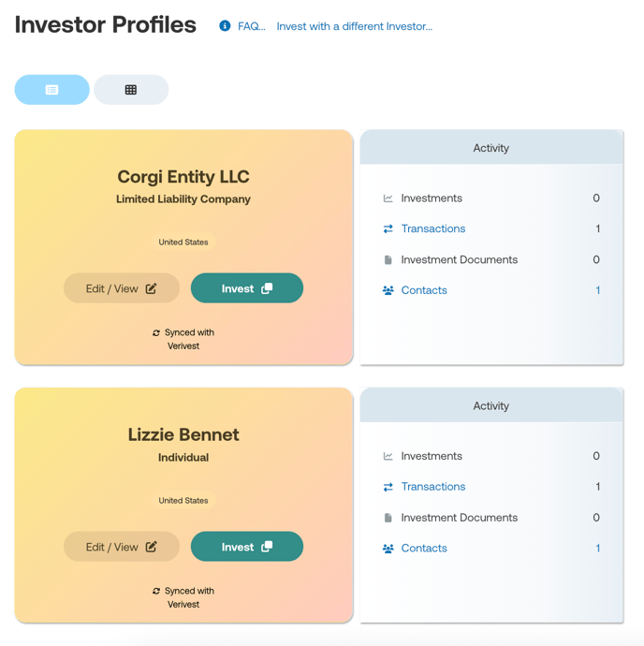Screen dimensions: 644x646
Task: Click sync icon on Corgi Entity LLC card
Action: coord(156,333)
